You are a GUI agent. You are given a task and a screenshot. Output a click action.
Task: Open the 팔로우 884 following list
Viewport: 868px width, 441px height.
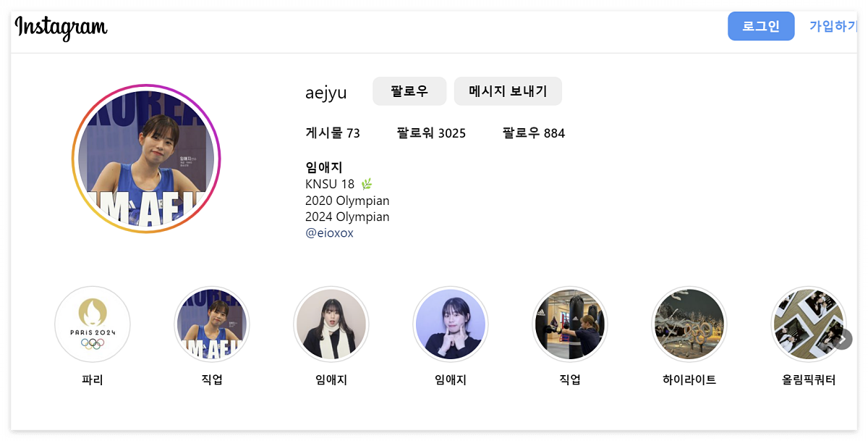click(x=532, y=133)
